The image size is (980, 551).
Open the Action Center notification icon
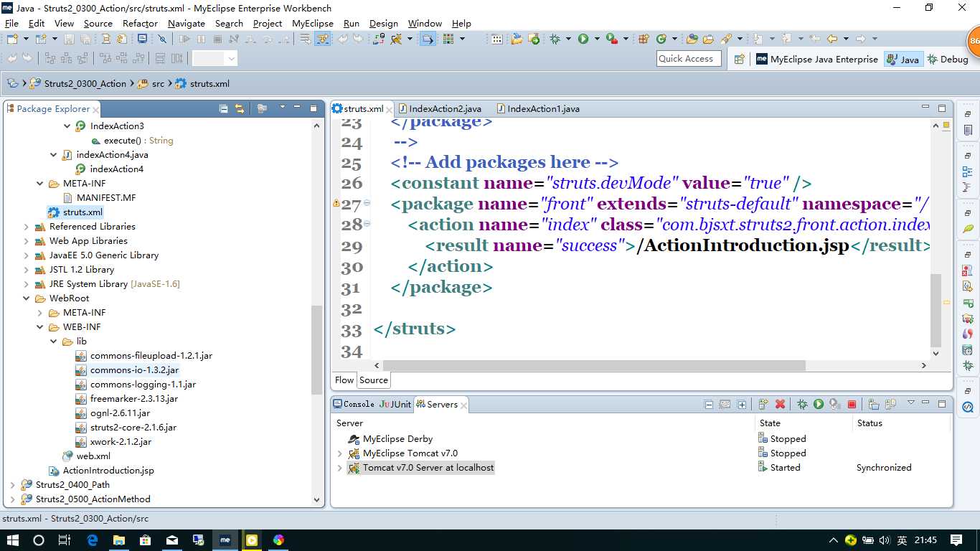956,540
